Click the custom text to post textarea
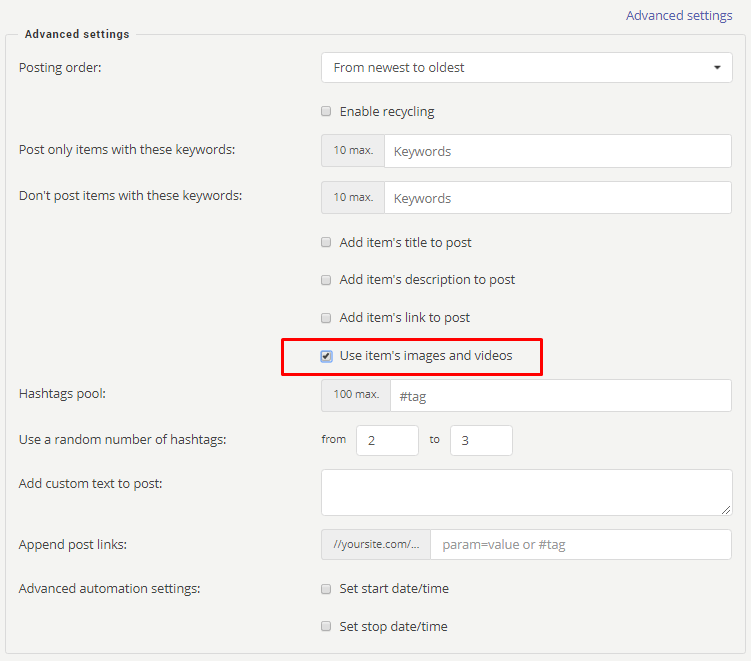The width and height of the screenshot is (751, 661). pyautogui.click(x=526, y=492)
